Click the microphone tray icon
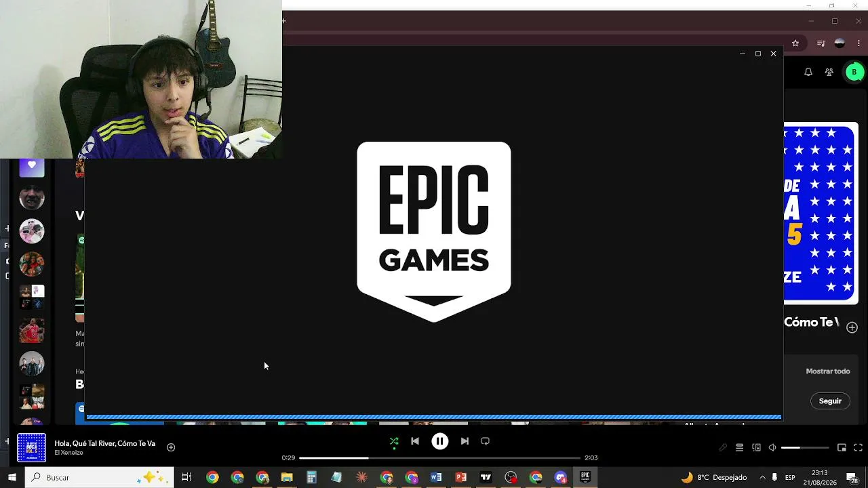868x488 pixels. coord(774,477)
